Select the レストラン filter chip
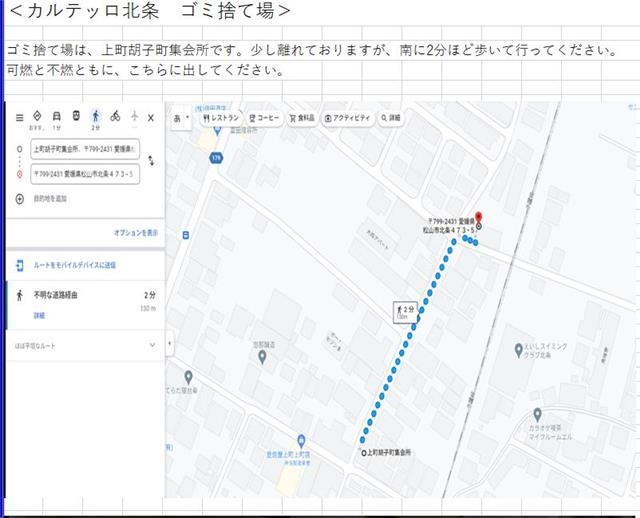Viewport: 640px width, 518px height. point(221,118)
